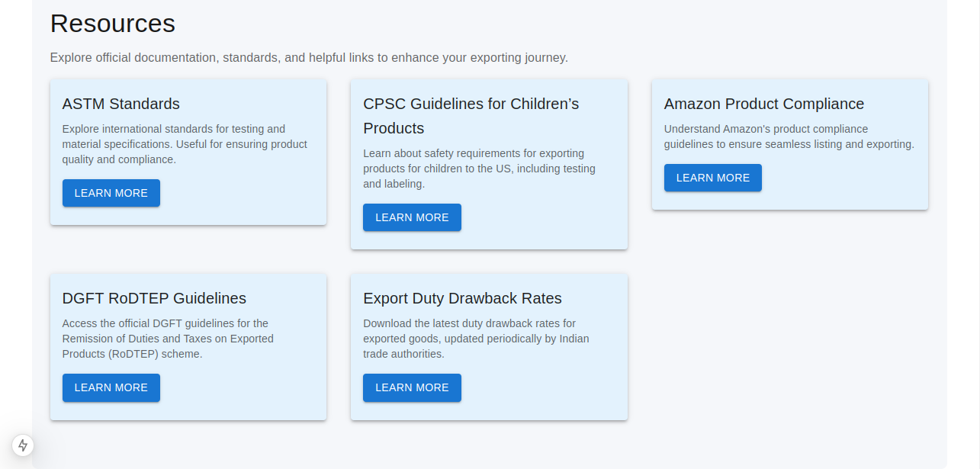Click the DGFT RoDTEP Guidelines heading
The image size is (980, 469).
click(x=154, y=298)
